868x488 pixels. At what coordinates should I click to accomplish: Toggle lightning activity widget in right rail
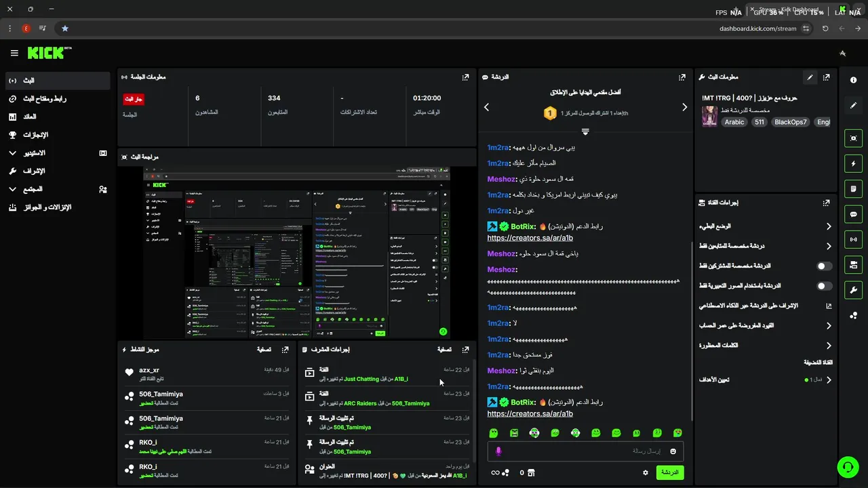[x=853, y=163]
